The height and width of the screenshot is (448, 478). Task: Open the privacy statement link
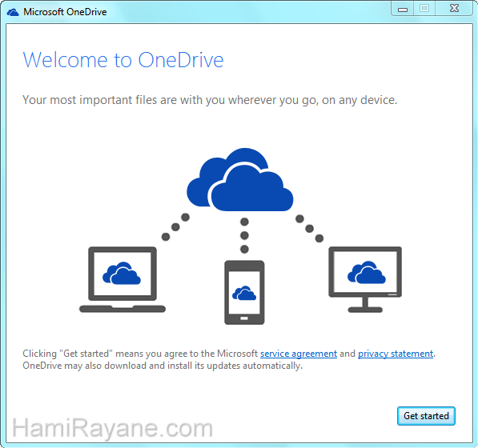click(x=396, y=354)
